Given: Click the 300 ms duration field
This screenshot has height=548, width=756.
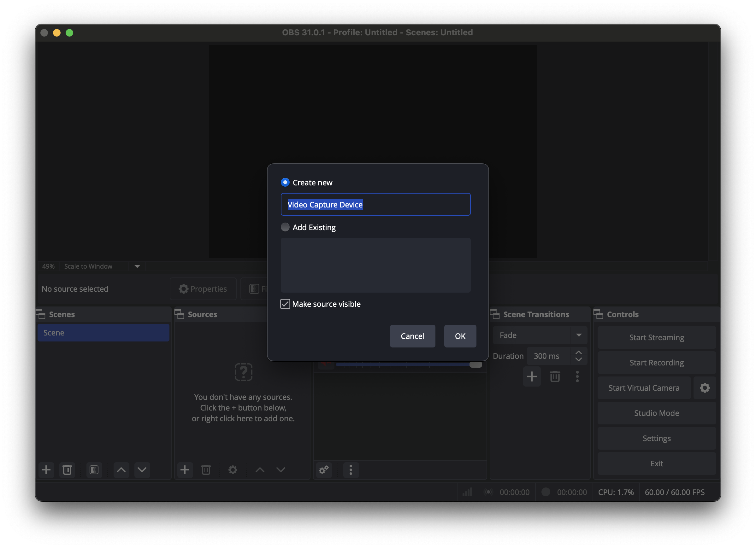Looking at the screenshot, I should (x=549, y=356).
